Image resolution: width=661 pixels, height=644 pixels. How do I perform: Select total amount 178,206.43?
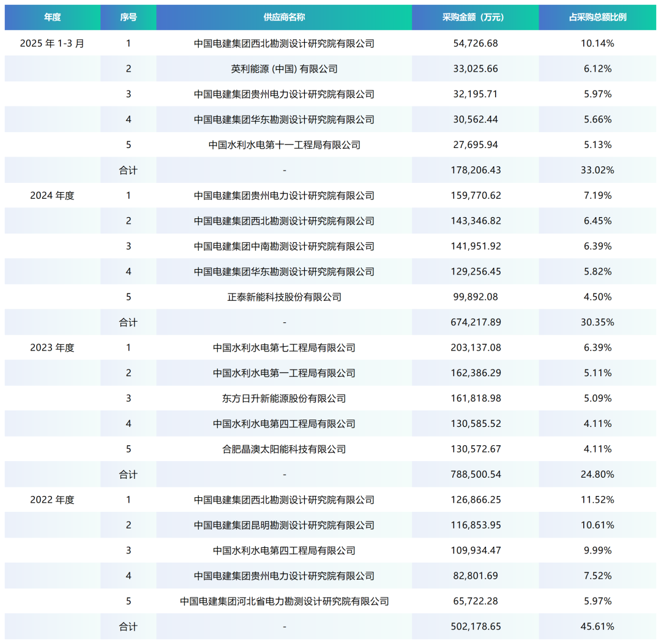476,170
